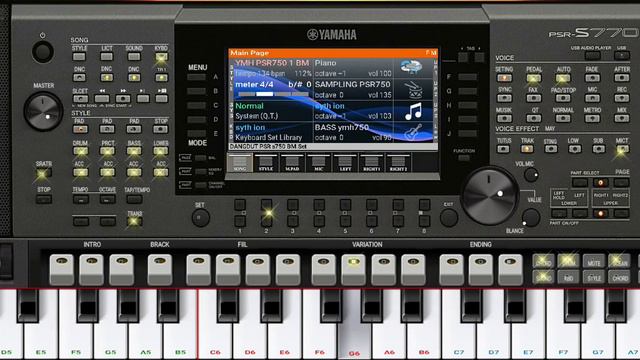Adjust the VOL.MIC knob
This screenshot has width=640, height=360.
(x=531, y=175)
